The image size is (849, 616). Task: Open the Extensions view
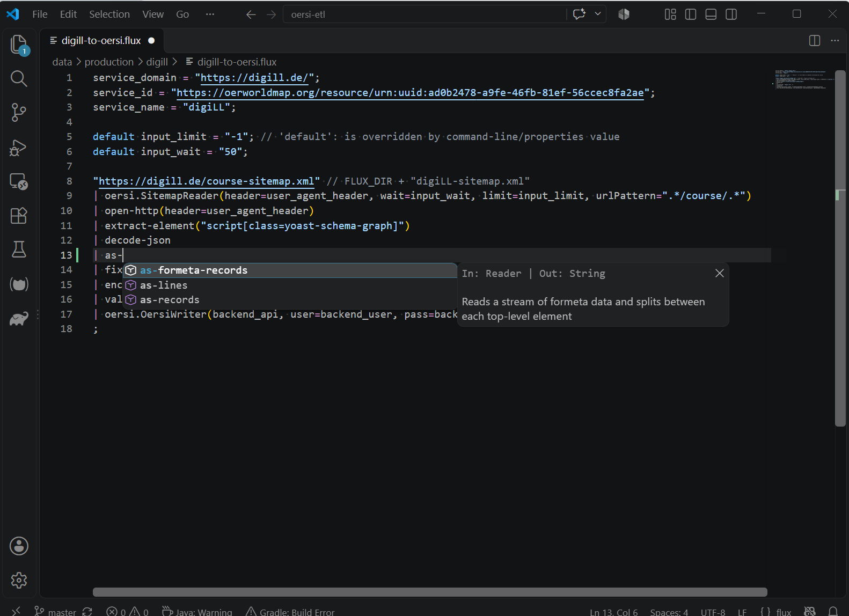click(x=19, y=216)
